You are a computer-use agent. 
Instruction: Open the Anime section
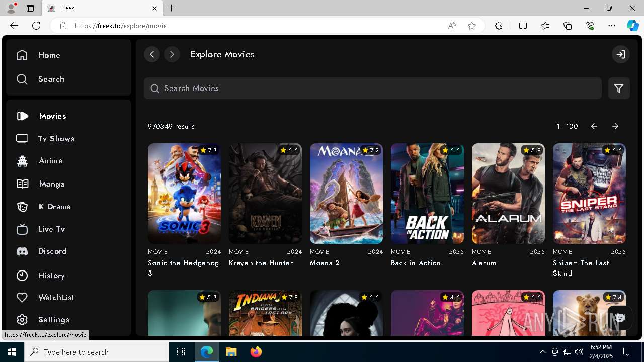(x=39, y=161)
